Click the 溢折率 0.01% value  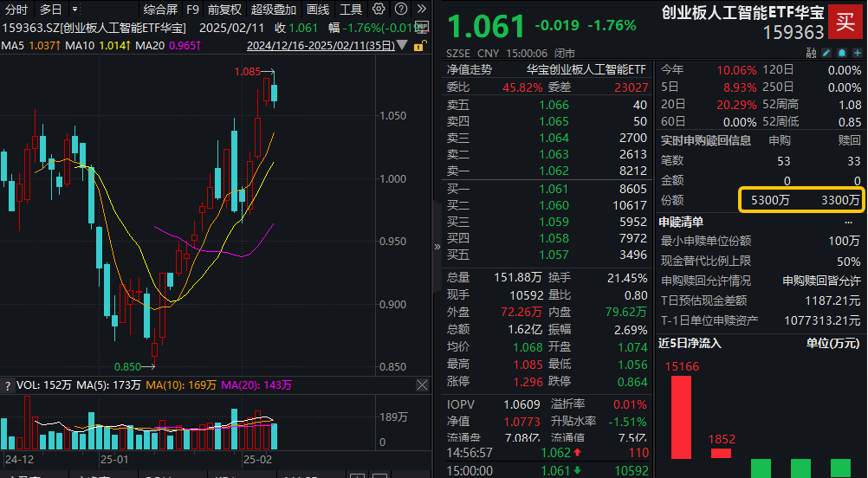[630, 404]
